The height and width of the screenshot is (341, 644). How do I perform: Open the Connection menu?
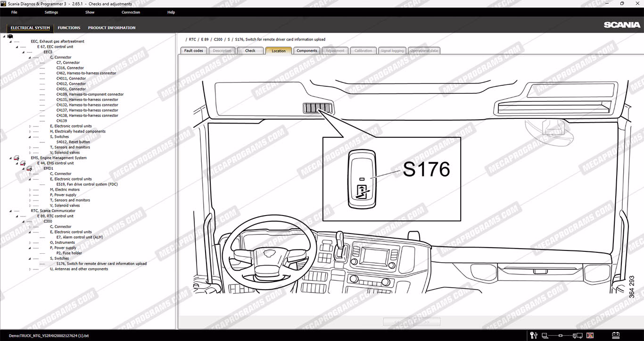[x=131, y=12]
